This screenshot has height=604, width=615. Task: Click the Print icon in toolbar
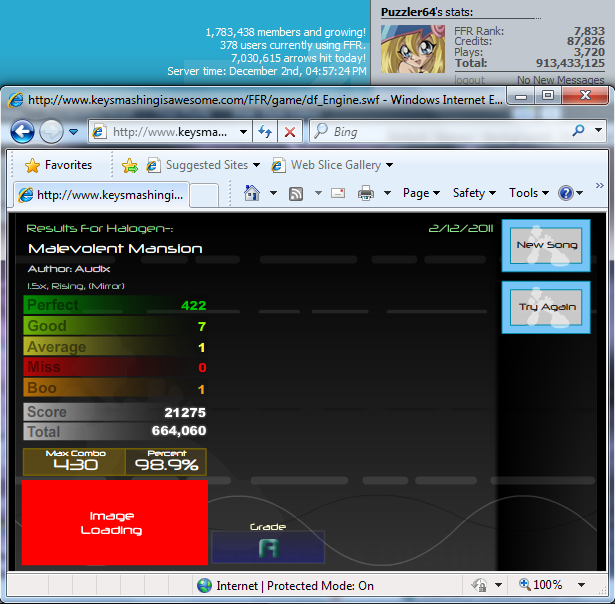(367, 193)
